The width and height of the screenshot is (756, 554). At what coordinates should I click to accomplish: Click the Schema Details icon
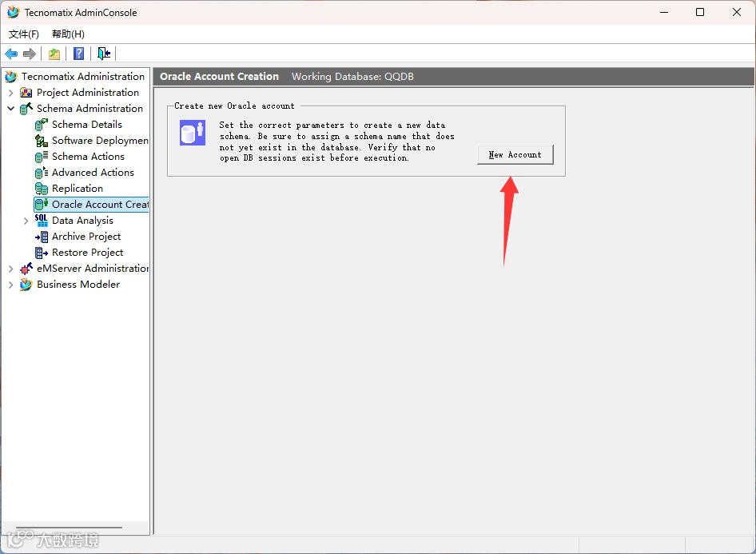point(42,125)
